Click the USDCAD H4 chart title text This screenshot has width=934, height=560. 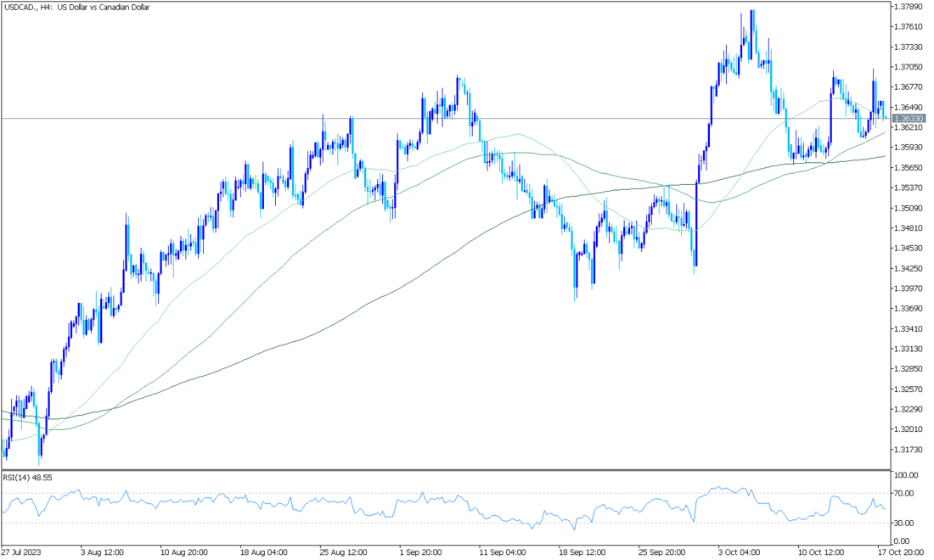tap(76, 7)
